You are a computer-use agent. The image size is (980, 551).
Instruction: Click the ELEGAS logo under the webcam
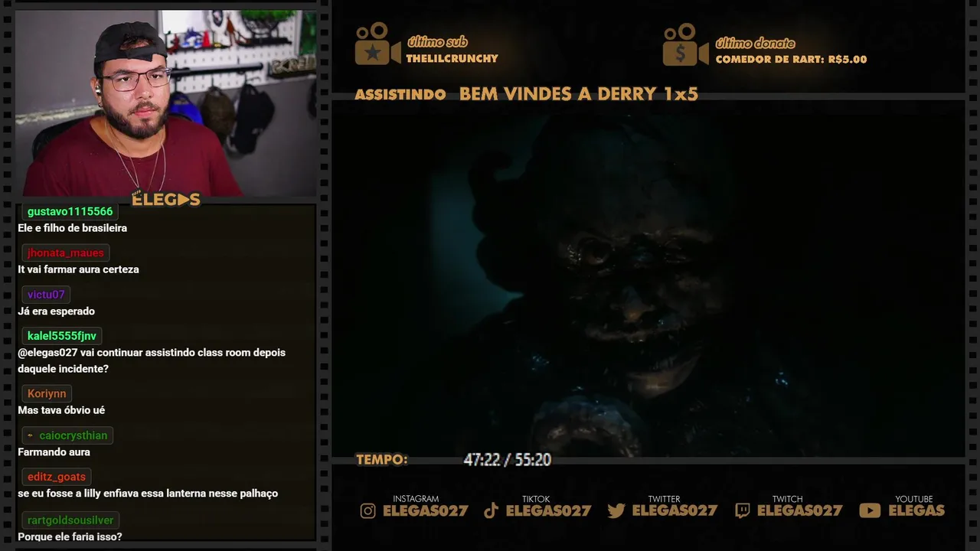tap(166, 200)
